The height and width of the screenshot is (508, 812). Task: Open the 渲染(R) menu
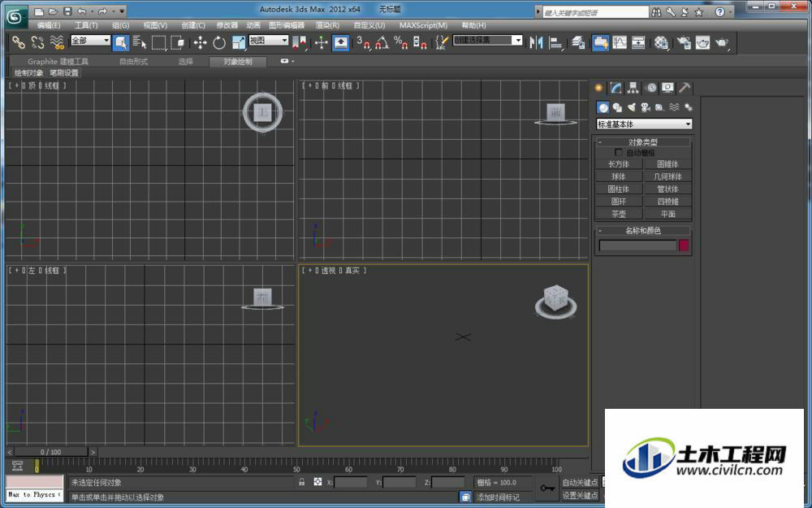(x=327, y=25)
